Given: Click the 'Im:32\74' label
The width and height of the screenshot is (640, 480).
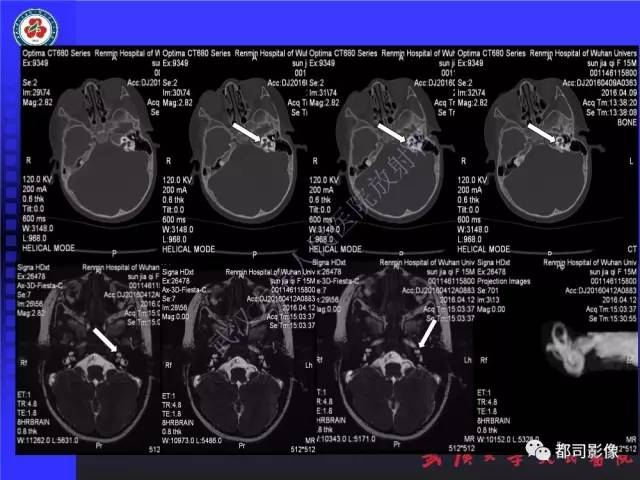Looking at the screenshot, I should pyautogui.click(x=471, y=93).
